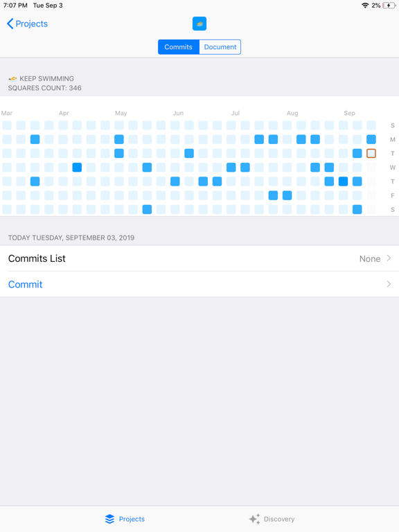This screenshot has height=532, width=399.
Task: Open Commit row chevron arrow
Action: pos(389,284)
